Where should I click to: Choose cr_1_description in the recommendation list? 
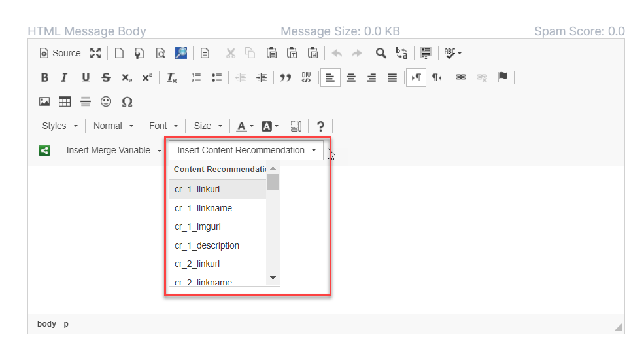coord(207,245)
